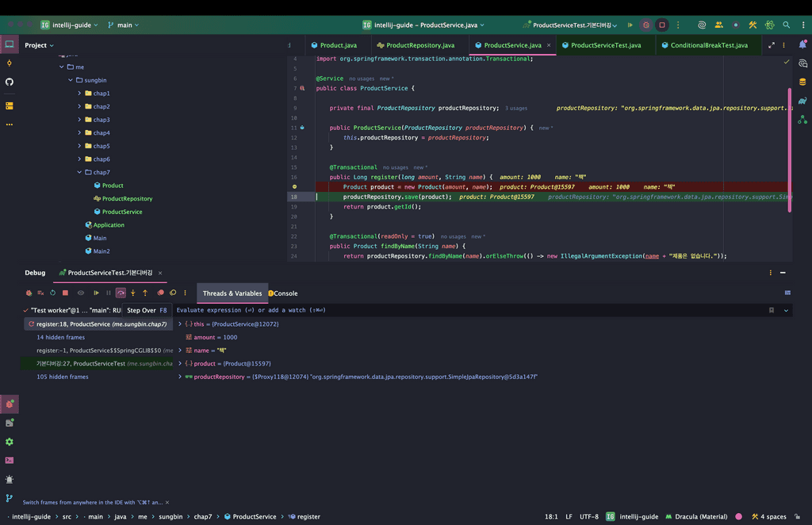Screen dimensions: 812x525
Task: Open the View Breakpoints icon
Action: [160, 293]
